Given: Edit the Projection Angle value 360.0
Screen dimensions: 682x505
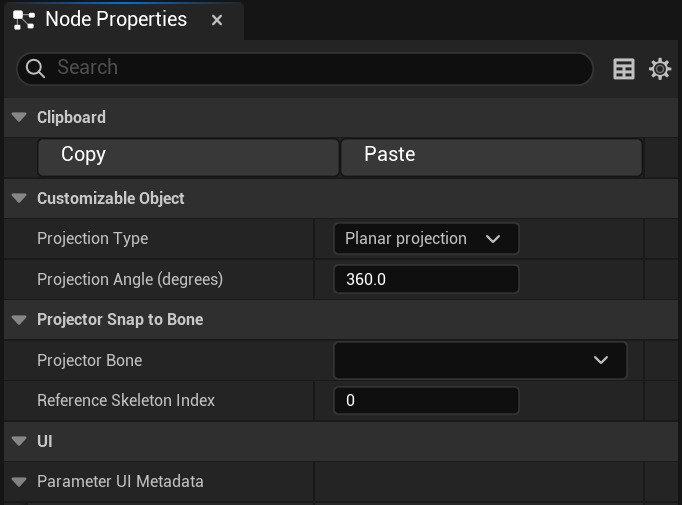Looking at the screenshot, I should coord(426,279).
